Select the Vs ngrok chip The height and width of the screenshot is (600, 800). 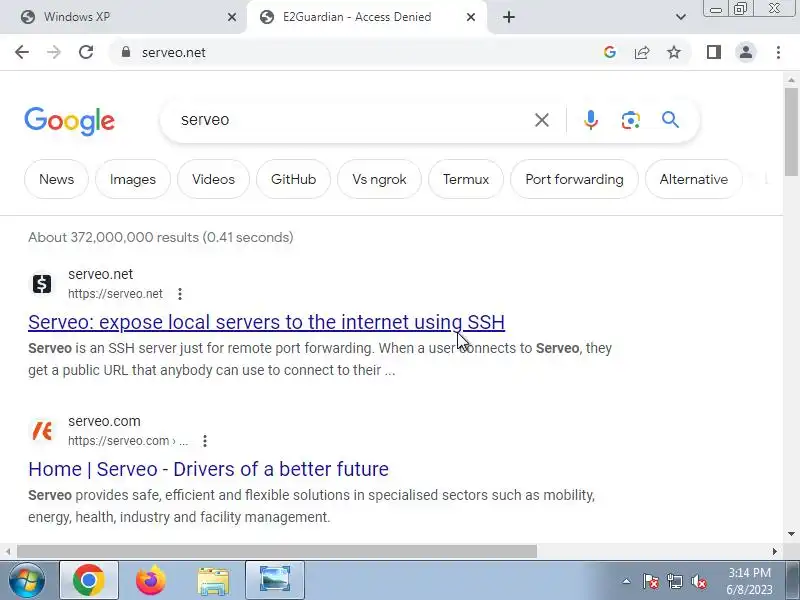point(379,179)
